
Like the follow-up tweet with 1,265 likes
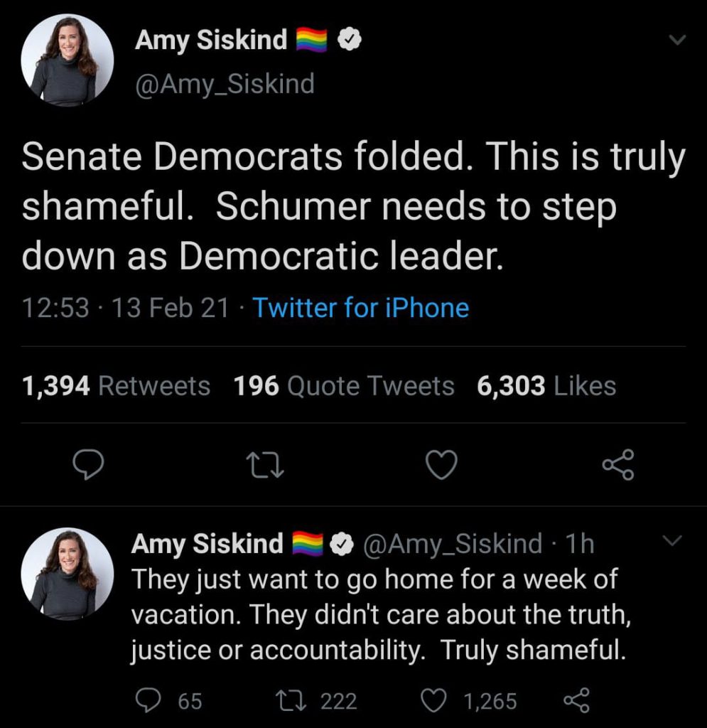pos(433,701)
